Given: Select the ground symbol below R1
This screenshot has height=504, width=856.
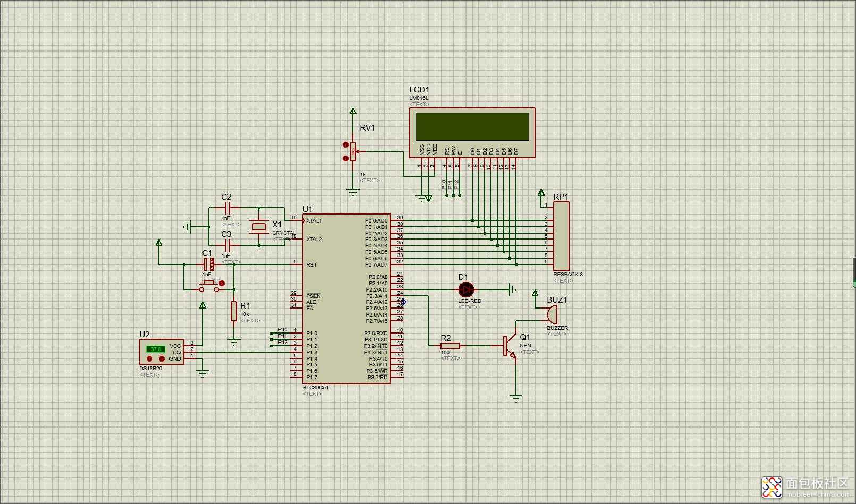Looking at the screenshot, I should (234, 341).
